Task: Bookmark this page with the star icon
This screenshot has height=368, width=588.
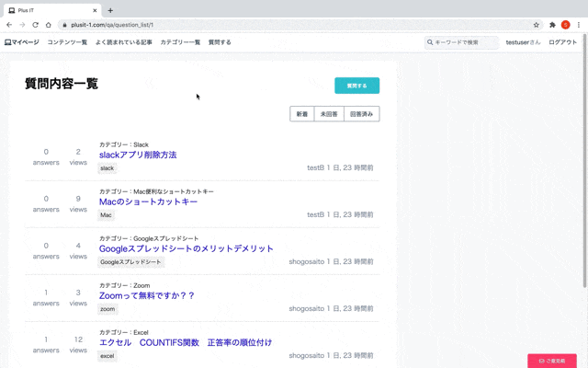Action: click(x=537, y=25)
